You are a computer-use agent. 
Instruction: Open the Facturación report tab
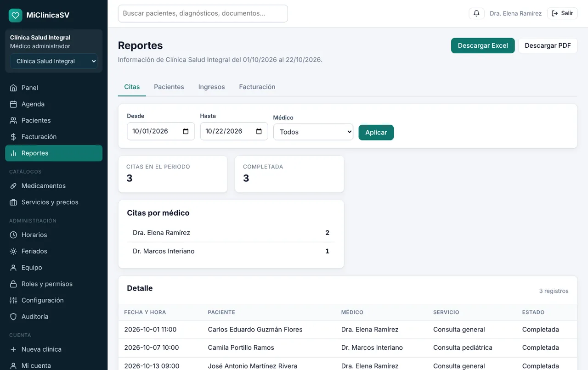coord(257,87)
